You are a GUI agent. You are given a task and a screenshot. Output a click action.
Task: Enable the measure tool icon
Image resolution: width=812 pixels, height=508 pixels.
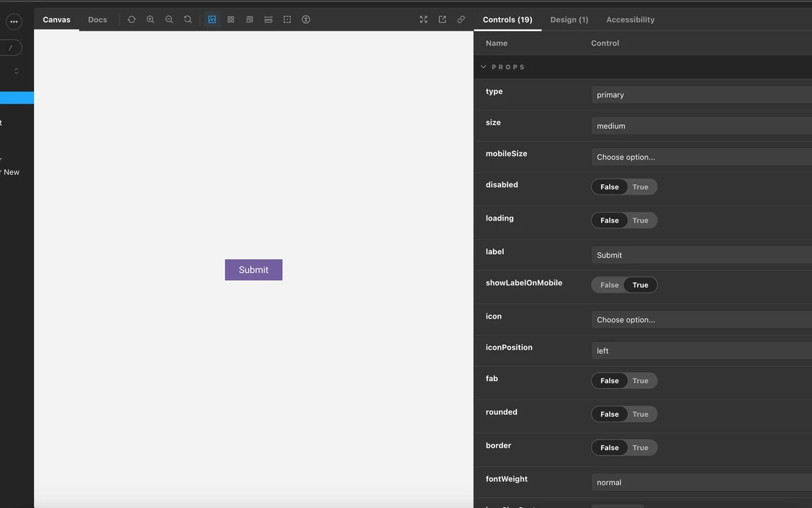268,20
